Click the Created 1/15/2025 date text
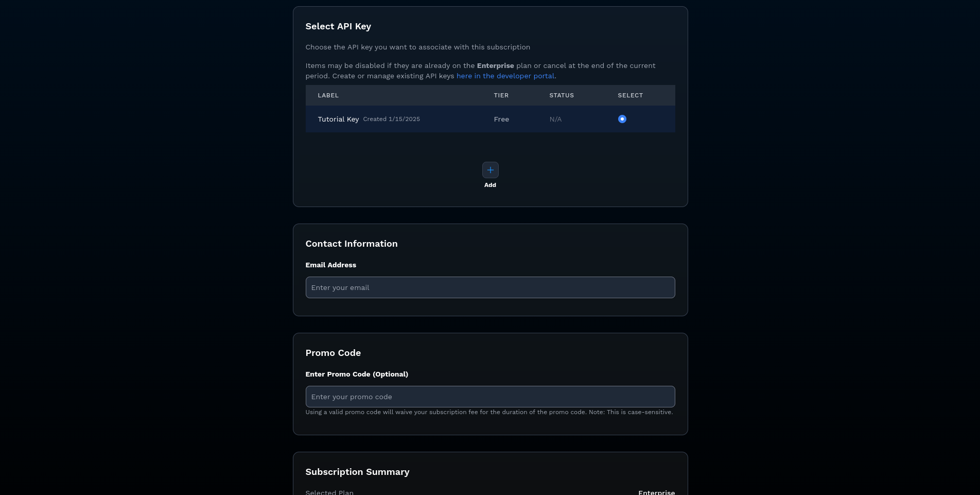The height and width of the screenshot is (495, 980). click(391, 119)
